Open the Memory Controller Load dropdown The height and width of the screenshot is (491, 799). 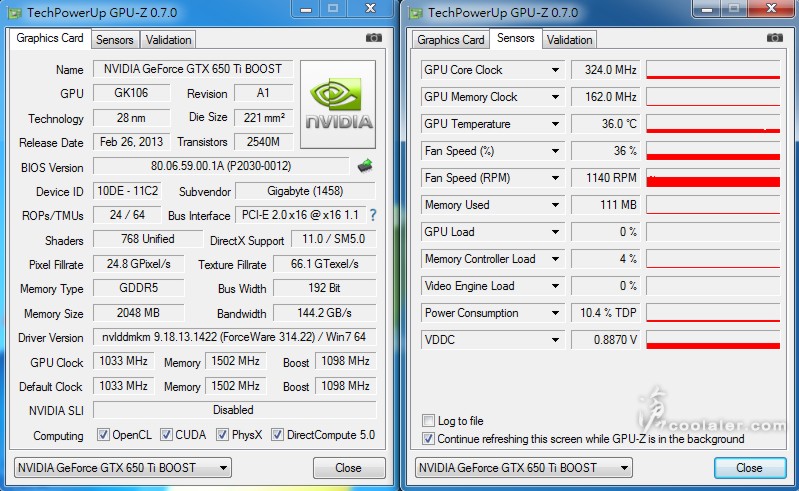point(555,259)
